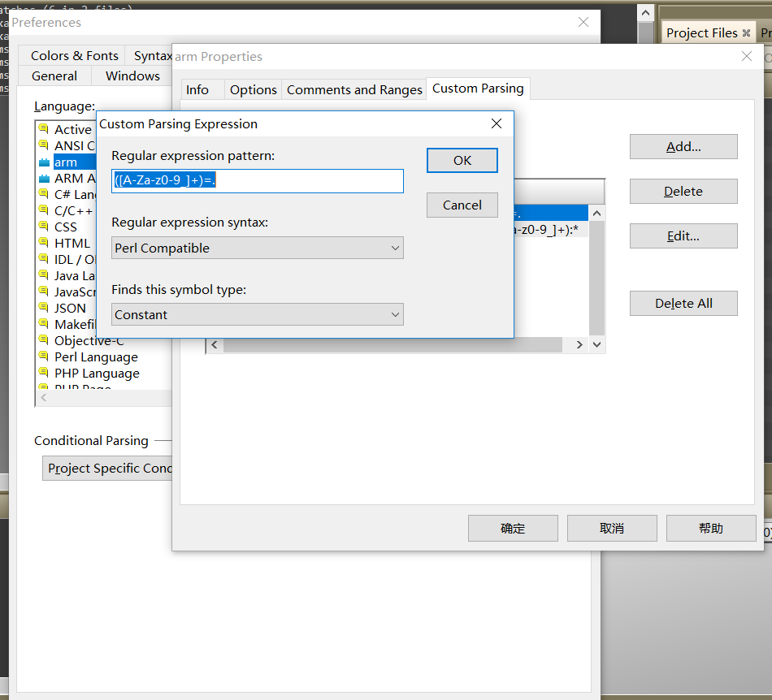Click the HTML language icon

[x=43, y=243]
